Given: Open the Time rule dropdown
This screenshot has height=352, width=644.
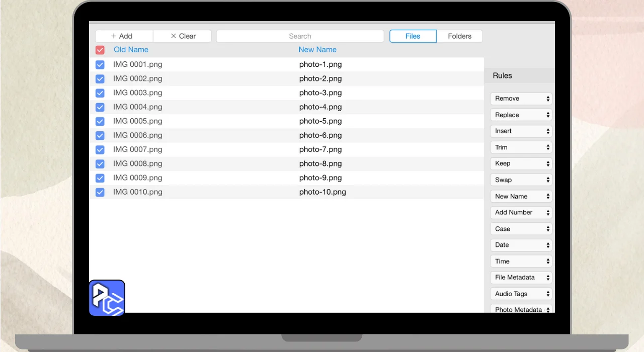Looking at the screenshot, I should 521,261.
